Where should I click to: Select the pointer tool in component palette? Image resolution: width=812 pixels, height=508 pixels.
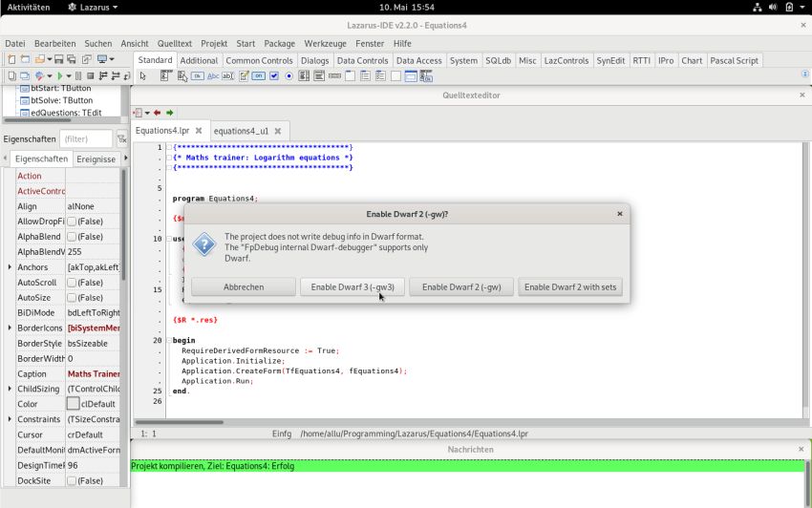click(x=143, y=76)
